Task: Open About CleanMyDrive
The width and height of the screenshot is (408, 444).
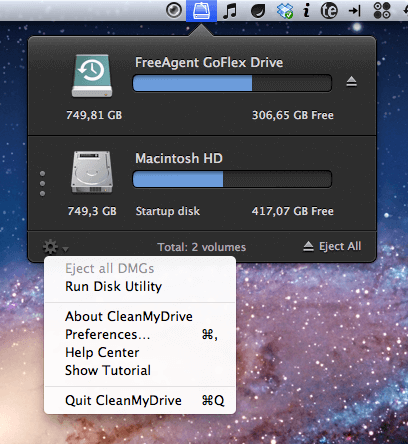Action: [129, 316]
